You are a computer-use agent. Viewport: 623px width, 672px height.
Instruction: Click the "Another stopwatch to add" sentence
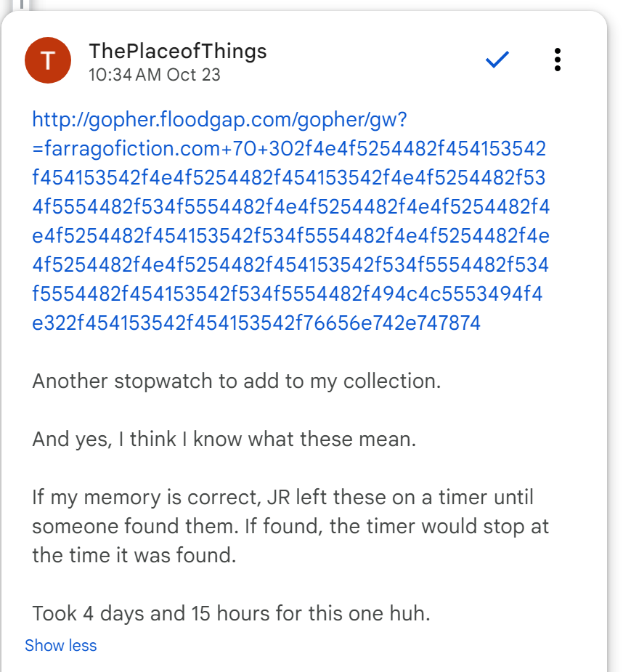point(236,381)
